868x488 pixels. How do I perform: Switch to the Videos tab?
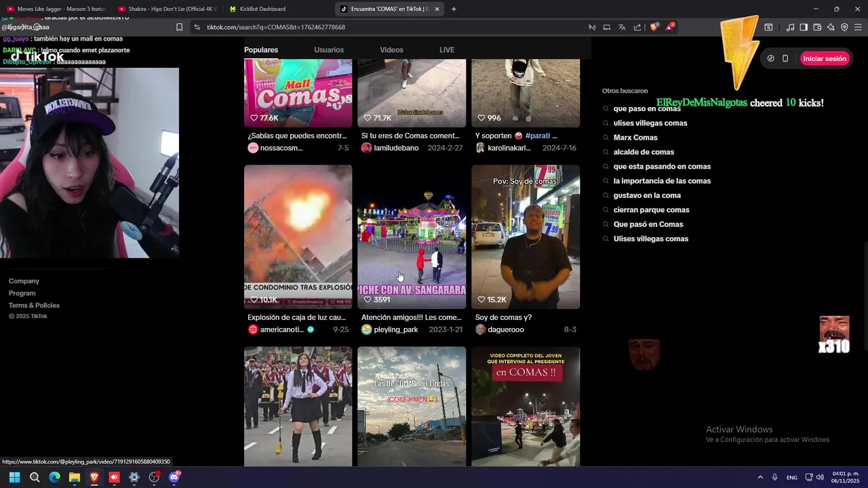pyautogui.click(x=391, y=49)
